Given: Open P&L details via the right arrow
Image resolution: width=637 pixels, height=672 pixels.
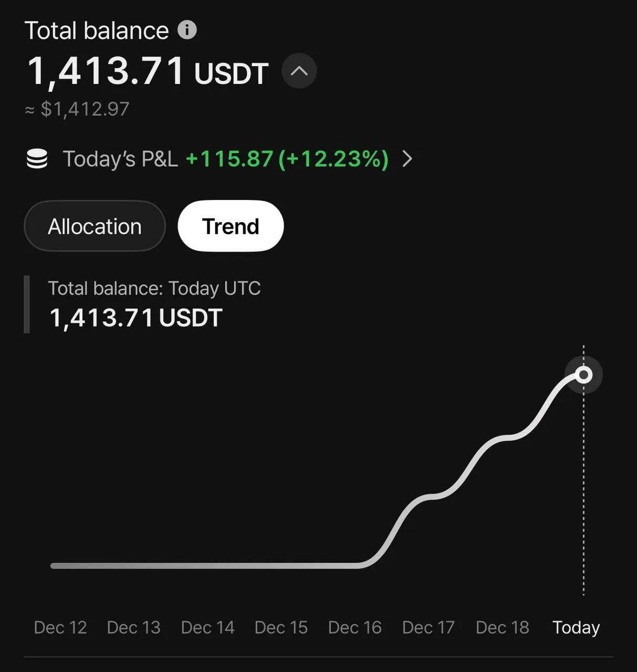Looking at the screenshot, I should [407, 159].
